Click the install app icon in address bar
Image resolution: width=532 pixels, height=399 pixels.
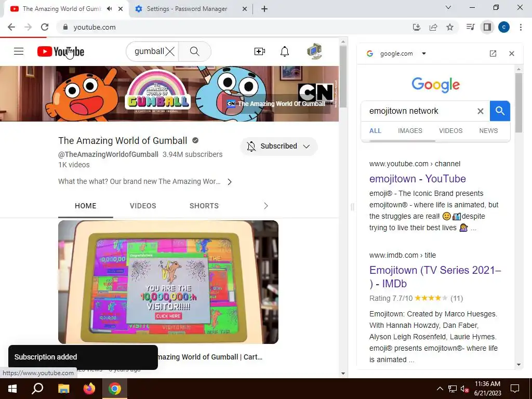click(416, 27)
